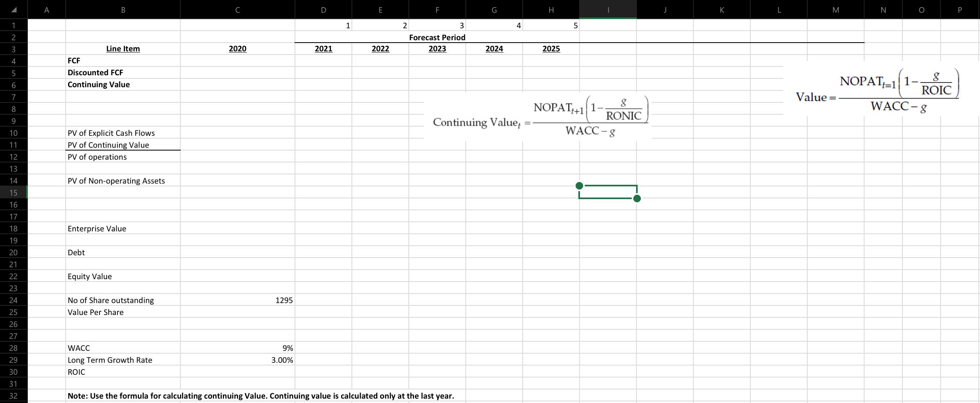The width and height of the screenshot is (980, 403).
Task: Click the '2025' heading cell
Action: pyautogui.click(x=551, y=49)
